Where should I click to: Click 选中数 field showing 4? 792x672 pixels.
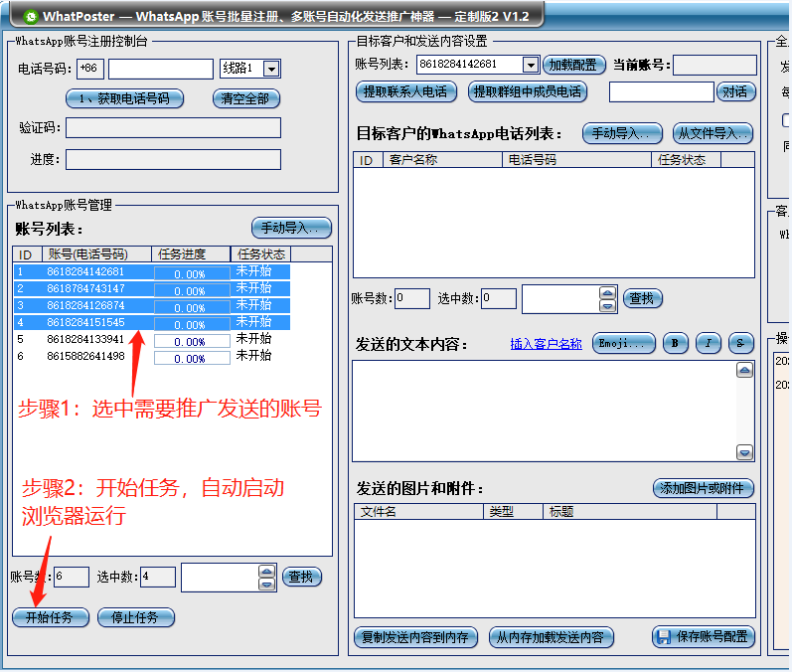point(158,577)
